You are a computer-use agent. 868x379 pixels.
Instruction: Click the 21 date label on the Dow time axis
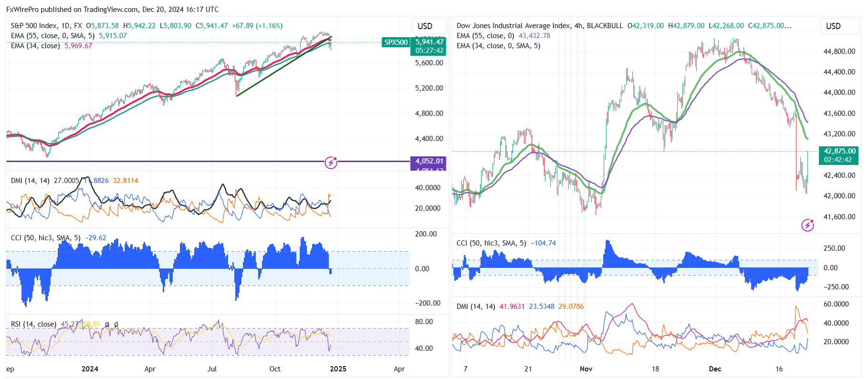point(528,369)
